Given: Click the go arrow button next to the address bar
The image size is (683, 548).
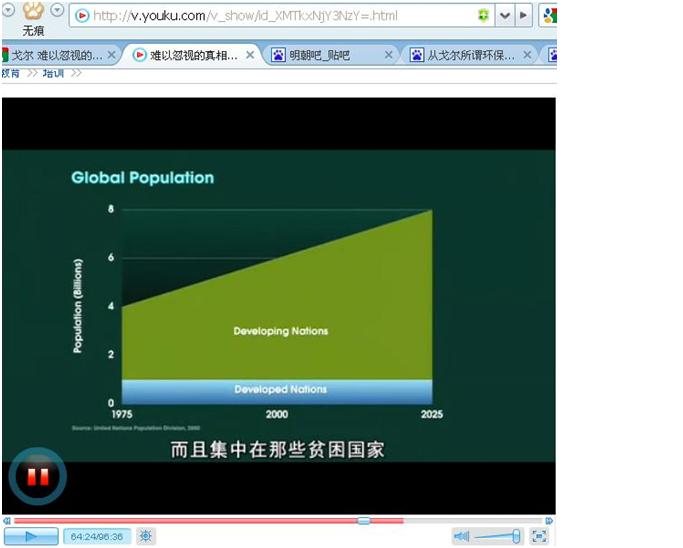Looking at the screenshot, I should point(524,16).
